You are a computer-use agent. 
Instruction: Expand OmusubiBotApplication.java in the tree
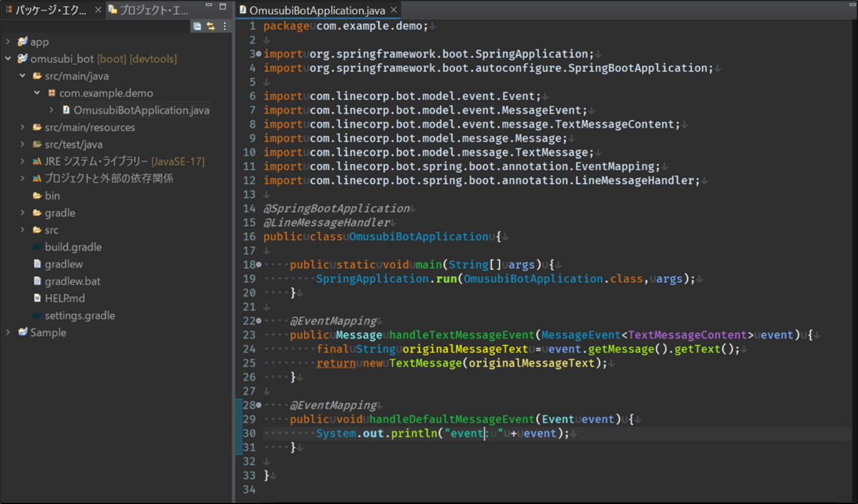click(x=51, y=110)
